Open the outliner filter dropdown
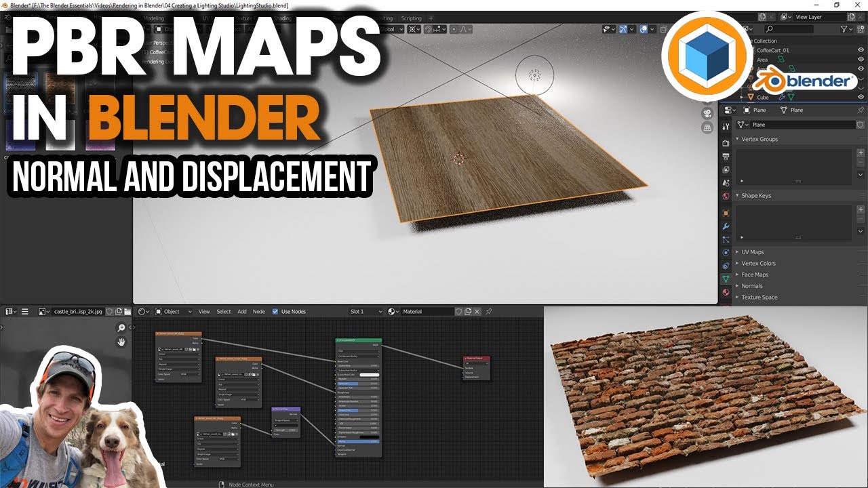This screenshot has width=868, height=488. 846,29
